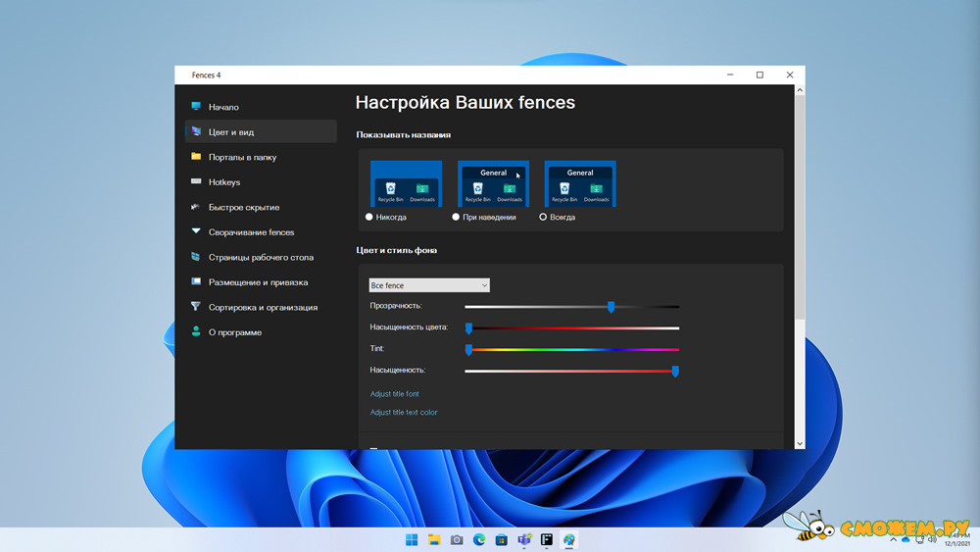Click the scrollbar down arrow
This screenshot has height=552, width=980.
pyautogui.click(x=800, y=443)
